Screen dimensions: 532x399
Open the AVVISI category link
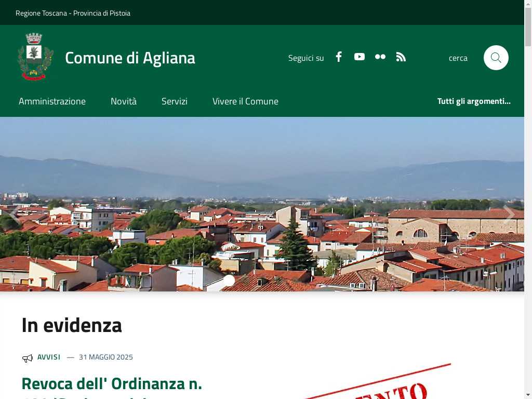tap(49, 357)
